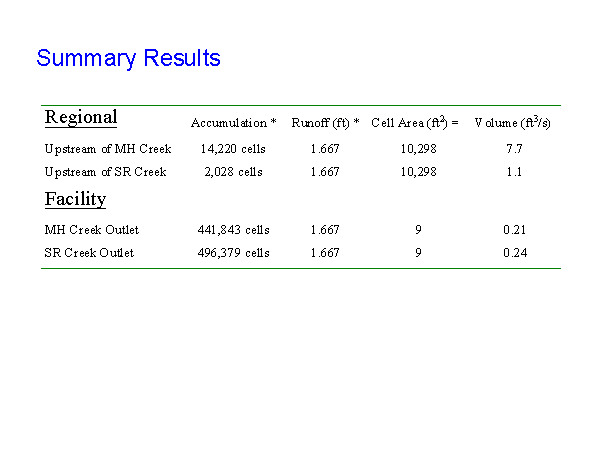Click the 496,379 cells accumulation value
The height and width of the screenshot is (450, 600).
tap(234, 253)
